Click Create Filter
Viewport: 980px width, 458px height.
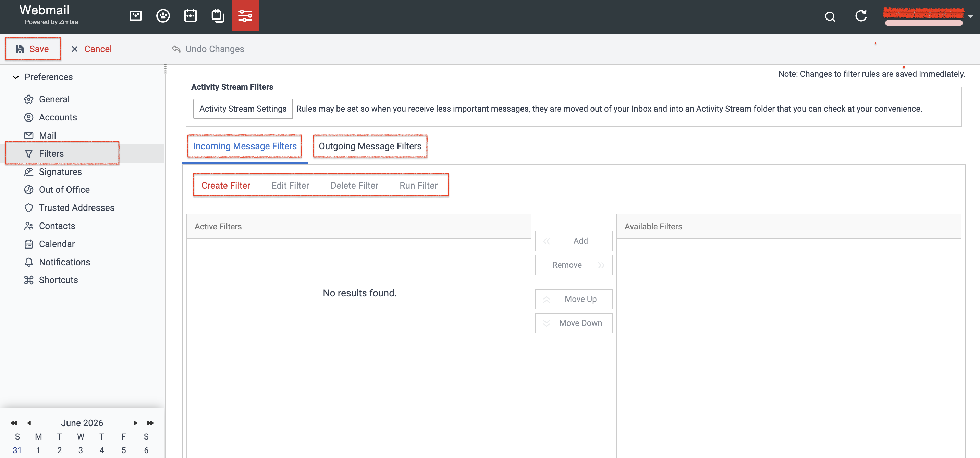225,185
